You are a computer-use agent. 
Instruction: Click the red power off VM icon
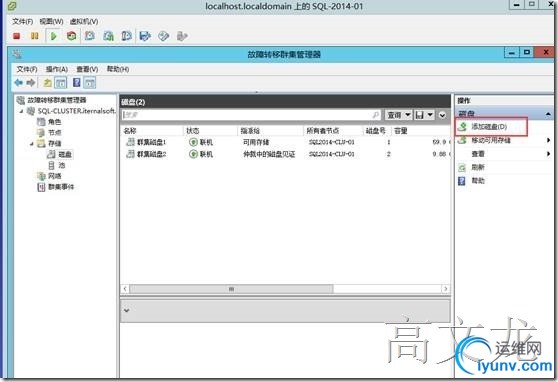tap(16, 36)
